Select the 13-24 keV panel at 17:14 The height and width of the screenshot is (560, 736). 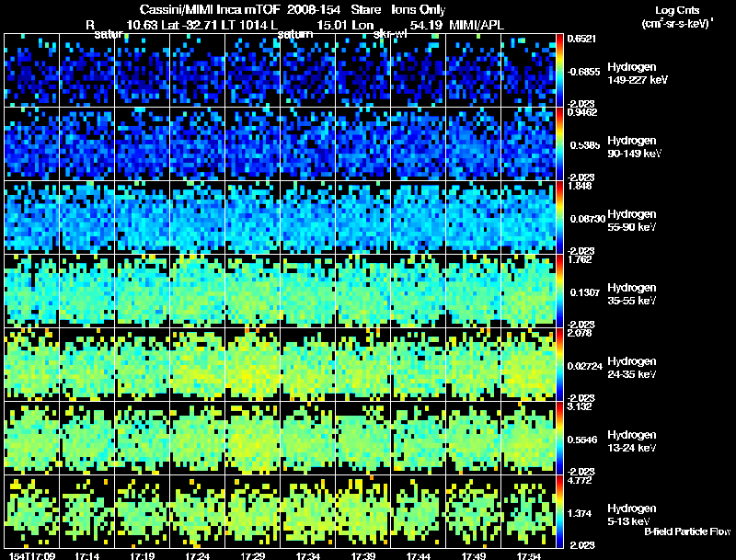pyautogui.click(x=86, y=439)
